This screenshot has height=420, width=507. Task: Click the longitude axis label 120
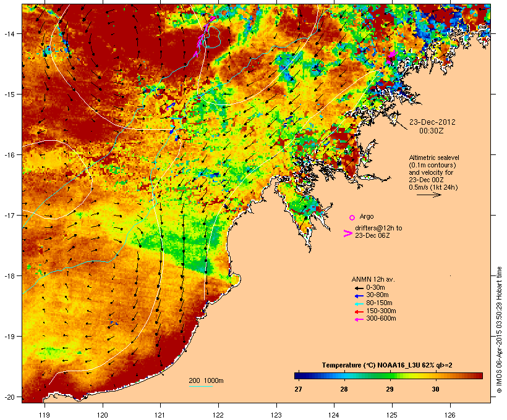pyautogui.click(x=103, y=415)
